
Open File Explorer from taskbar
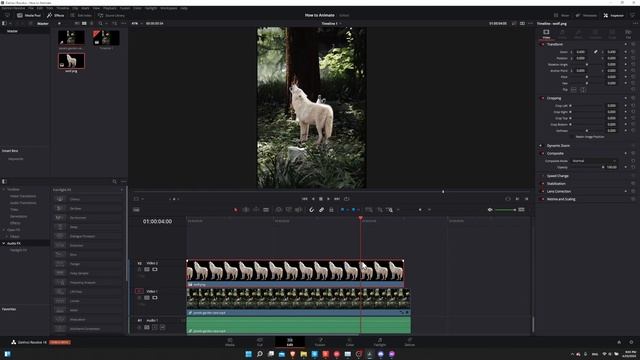point(304,354)
